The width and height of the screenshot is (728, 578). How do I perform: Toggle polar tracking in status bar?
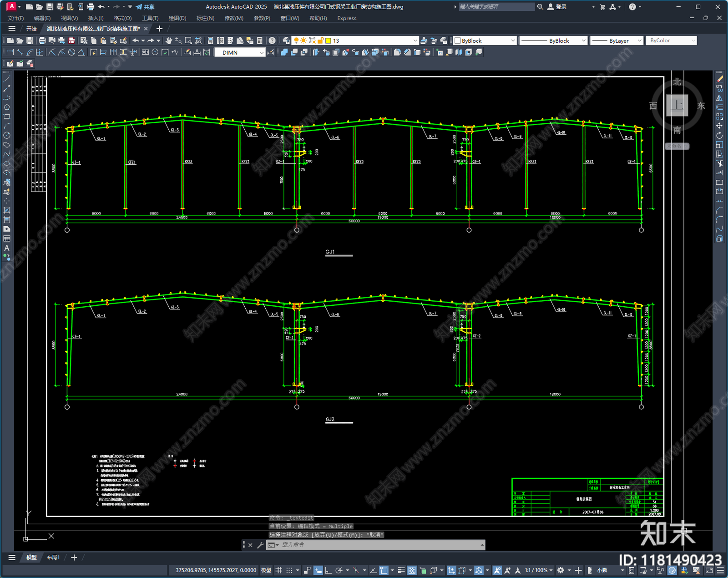click(339, 570)
